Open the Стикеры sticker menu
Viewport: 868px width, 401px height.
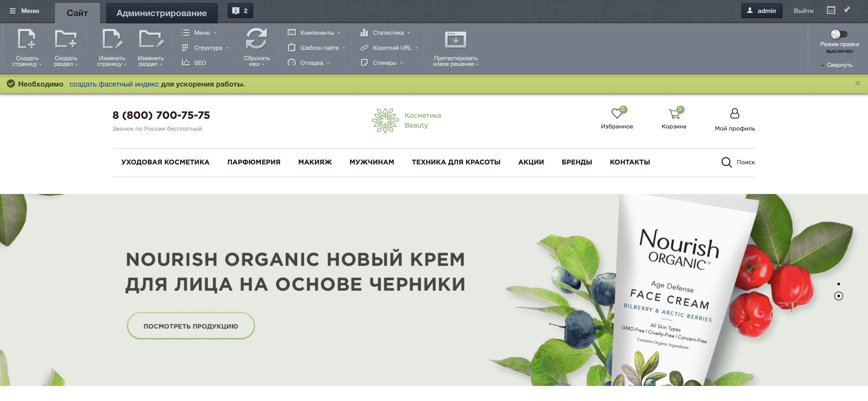(381, 63)
